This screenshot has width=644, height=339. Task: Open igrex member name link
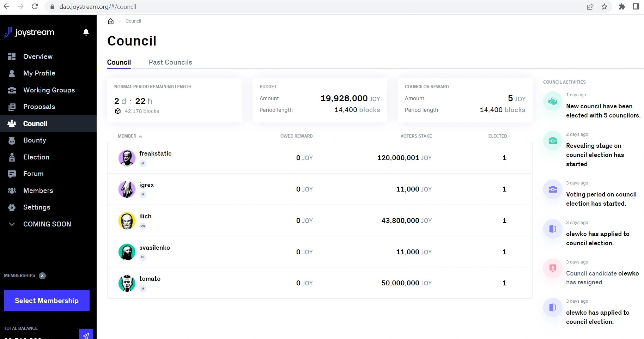click(146, 185)
